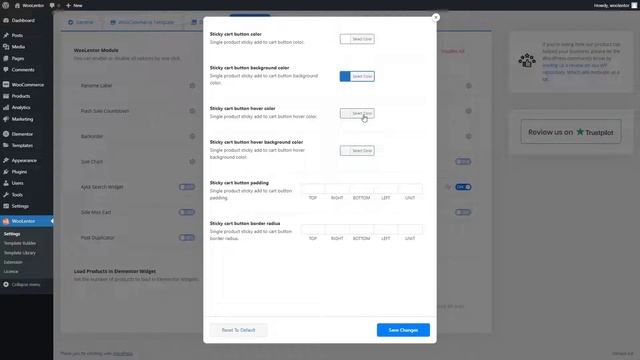Image resolution: width=640 pixels, height=360 pixels.
Task: Open settings gear for Size Chart module
Action: point(192,162)
